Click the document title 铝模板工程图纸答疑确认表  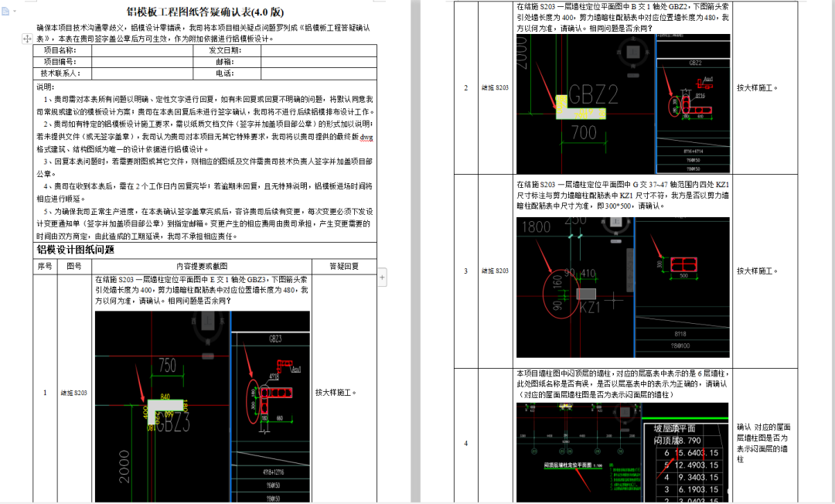[205, 12]
